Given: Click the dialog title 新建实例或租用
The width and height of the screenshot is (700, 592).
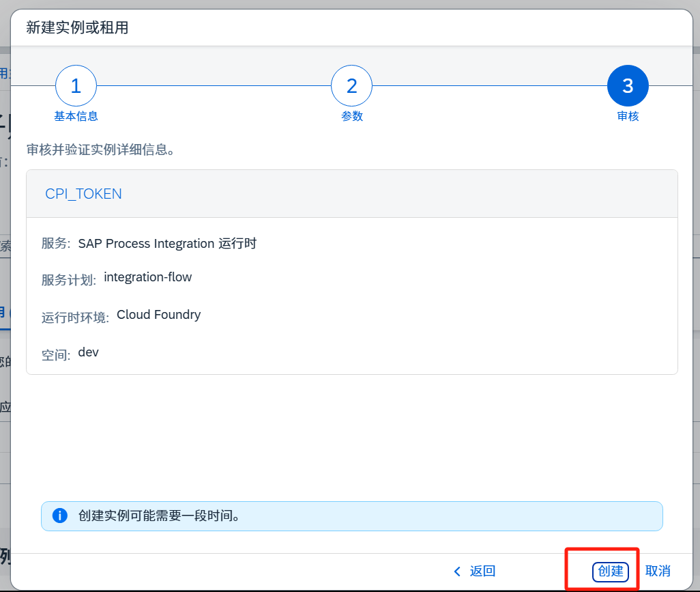Looking at the screenshot, I should pos(77,28).
